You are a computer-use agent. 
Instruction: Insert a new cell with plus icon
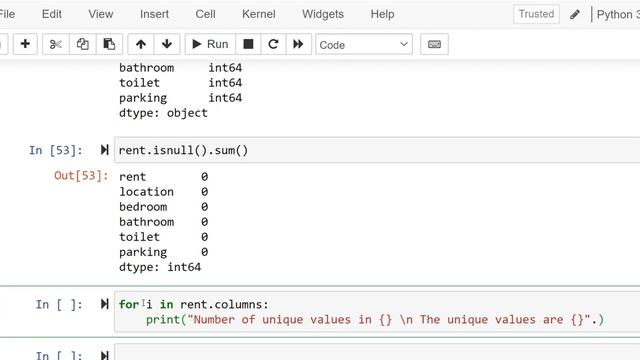25,44
